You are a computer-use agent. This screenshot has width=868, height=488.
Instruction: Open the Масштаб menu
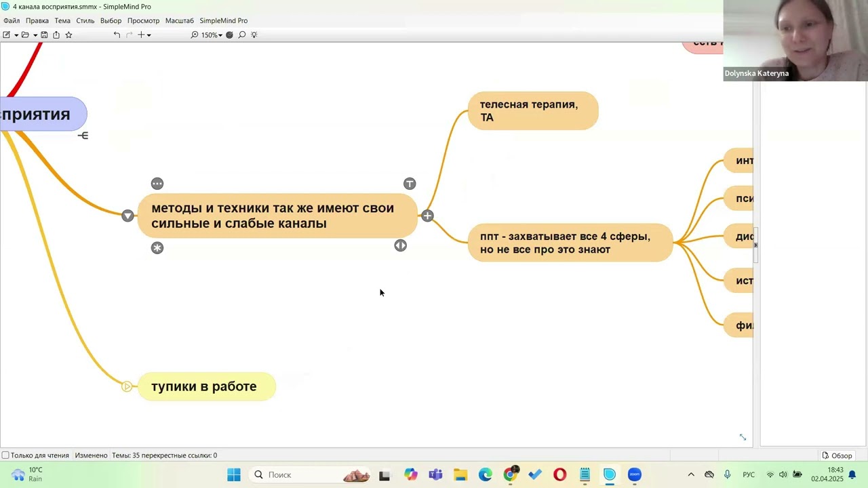(x=180, y=20)
